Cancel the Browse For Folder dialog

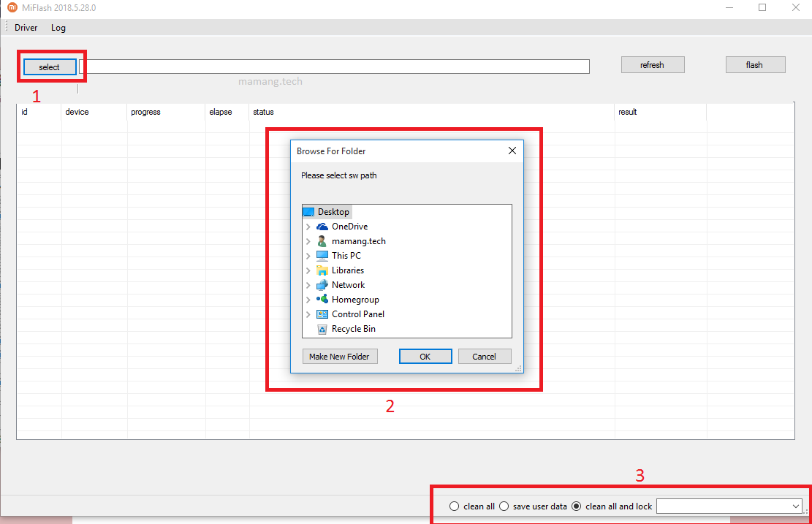tap(484, 356)
